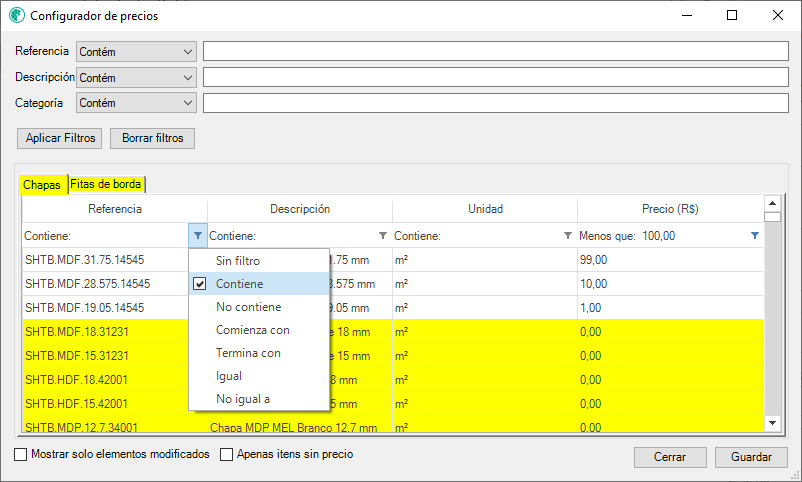
Task: Click m² unit cell in SHTB.HDF.15.42001 row
Action: pos(485,404)
